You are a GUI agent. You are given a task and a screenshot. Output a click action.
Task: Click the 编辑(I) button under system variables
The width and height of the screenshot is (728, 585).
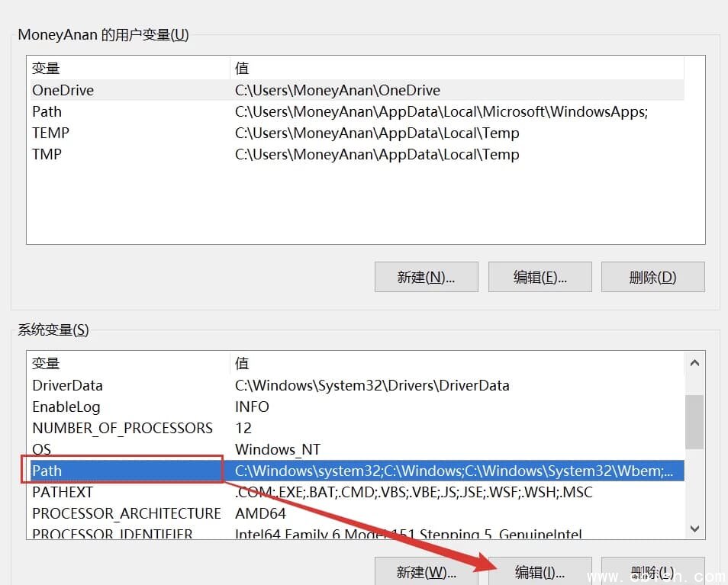click(540, 572)
